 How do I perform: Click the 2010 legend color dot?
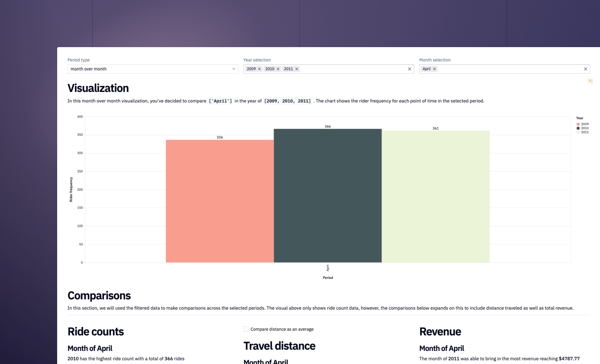578,128
